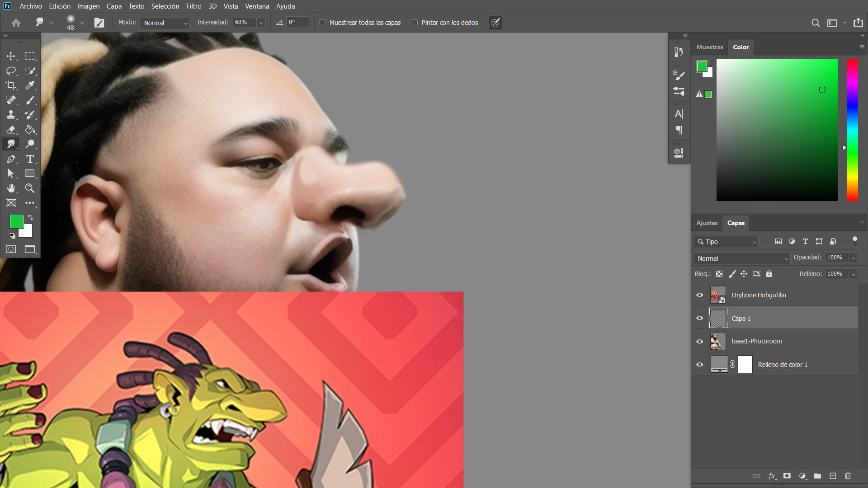Open the layer blending mode Normal dropdown
The width and height of the screenshot is (868, 488).
pos(741,258)
